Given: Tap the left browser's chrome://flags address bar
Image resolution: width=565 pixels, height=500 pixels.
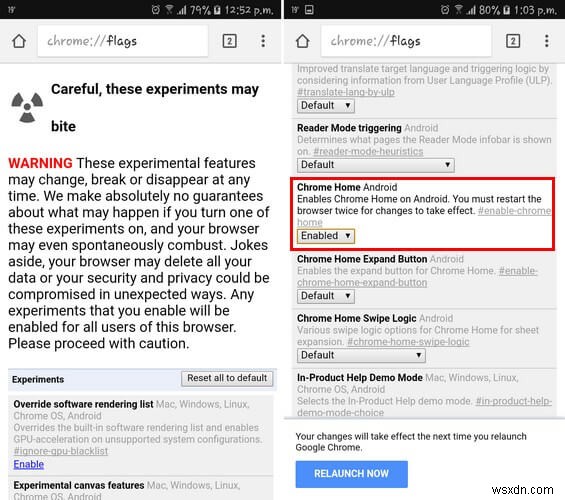Looking at the screenshot, I should click(x=123, y=41).
